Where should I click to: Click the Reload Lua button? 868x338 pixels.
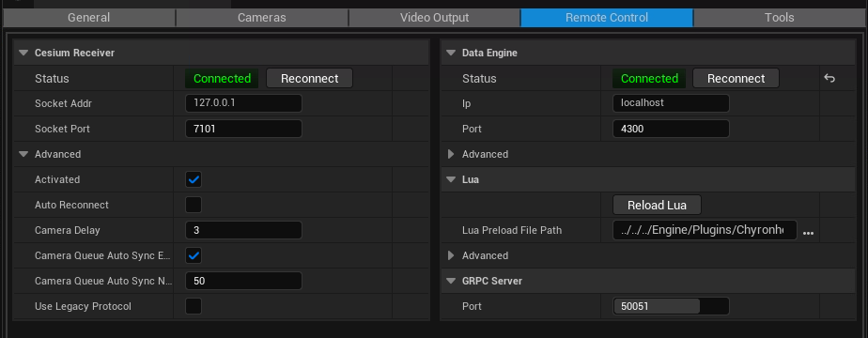pyautogui.click(x=657, y=206)
